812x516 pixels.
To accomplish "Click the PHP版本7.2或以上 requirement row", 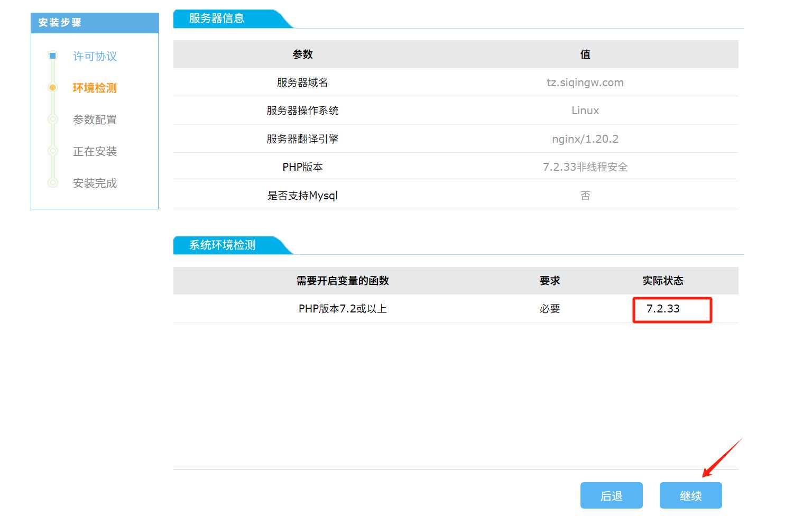I will click(343, 309).
